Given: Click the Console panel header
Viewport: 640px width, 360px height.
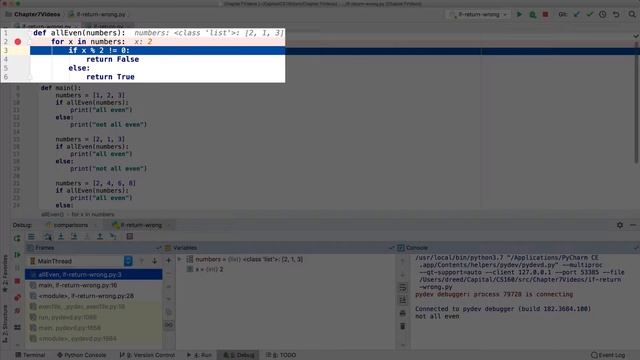Looking at the screenshot, I should 518,248.
